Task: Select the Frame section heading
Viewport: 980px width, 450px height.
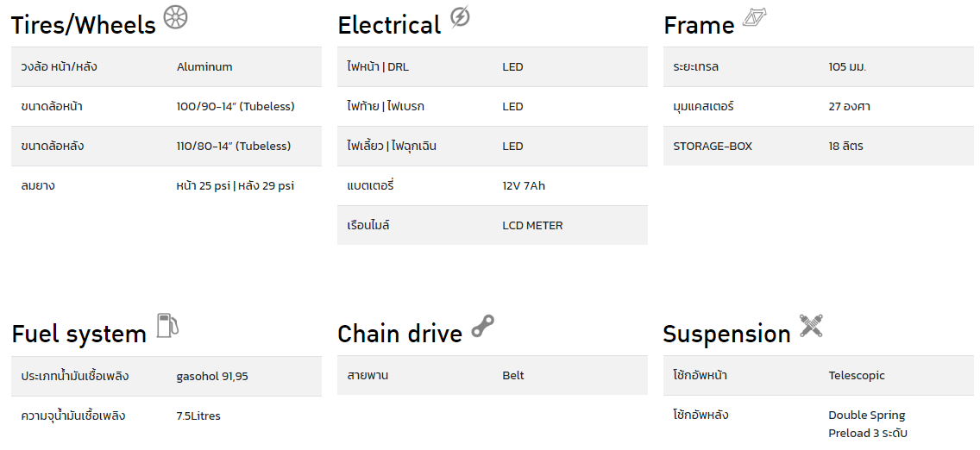Action: click(x=699, y=25)
